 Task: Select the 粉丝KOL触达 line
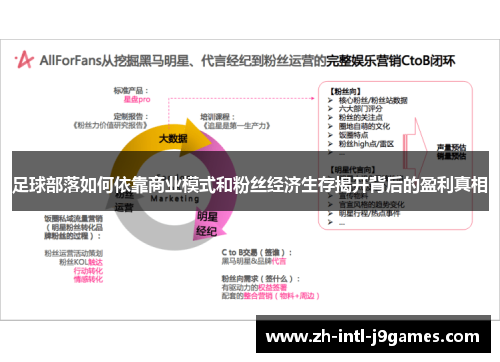click(x=81, y=262)
